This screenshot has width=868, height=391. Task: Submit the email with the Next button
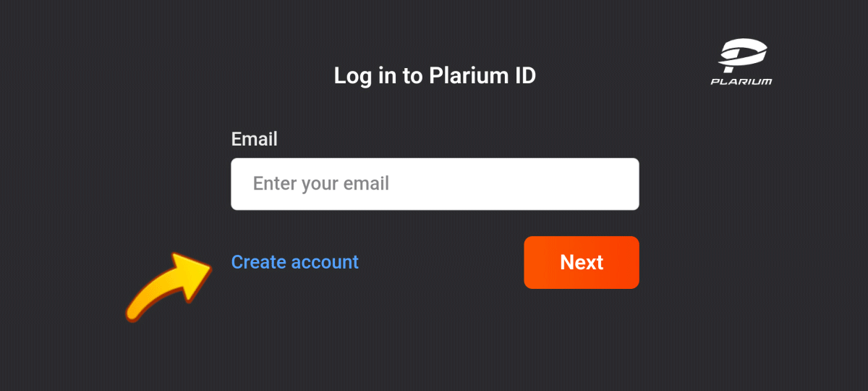click(582, 262)
